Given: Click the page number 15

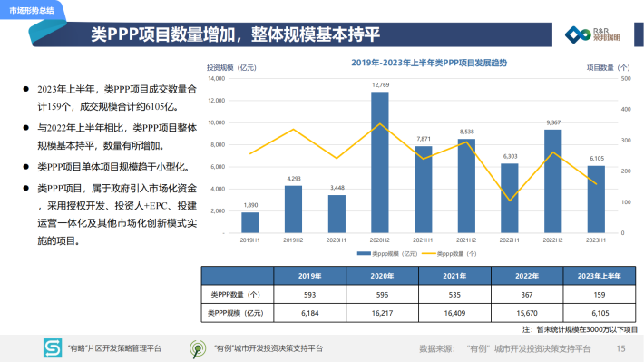Looking at the screenshot, I should tap(620, 348).
